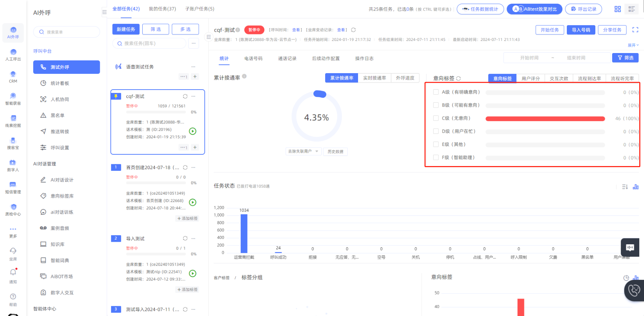Screen dimensions: 644x316
Task: Tick the C级 (无意向) checkbox
Action: point(436,118)
